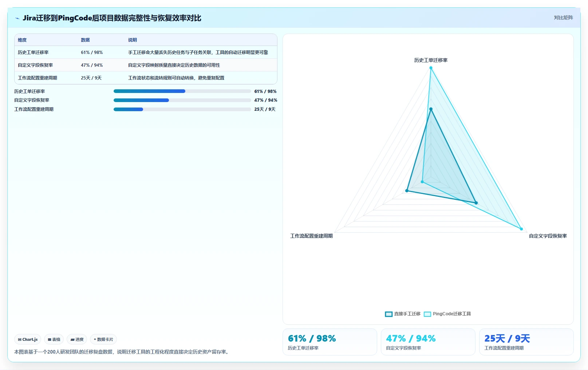Click the radar axis label 历史工单迁移率
The width and height of the screenshot is (588, 370).
[x=431, y=60]
